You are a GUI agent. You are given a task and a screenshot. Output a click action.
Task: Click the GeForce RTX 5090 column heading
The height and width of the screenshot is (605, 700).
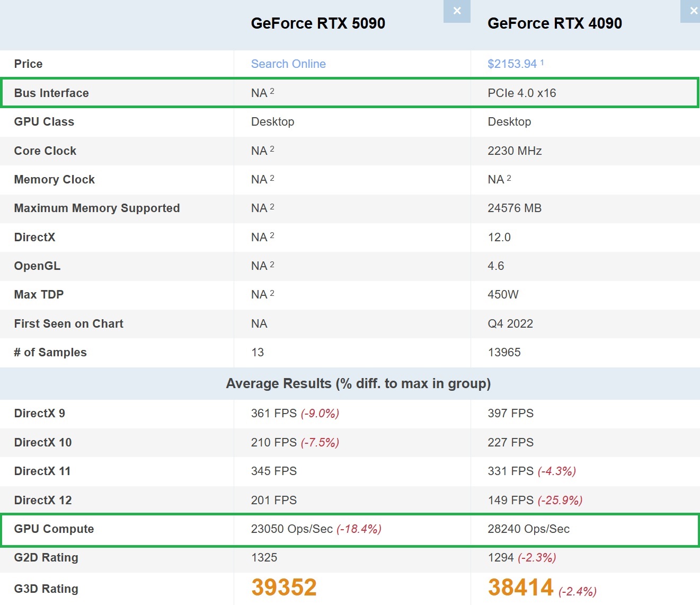(318, 23)
